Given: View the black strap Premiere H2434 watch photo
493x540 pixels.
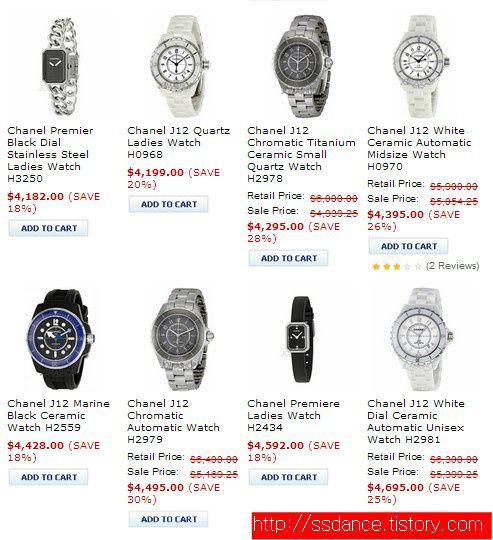Looking at the screenshot, I should click(x=300, y=339).
